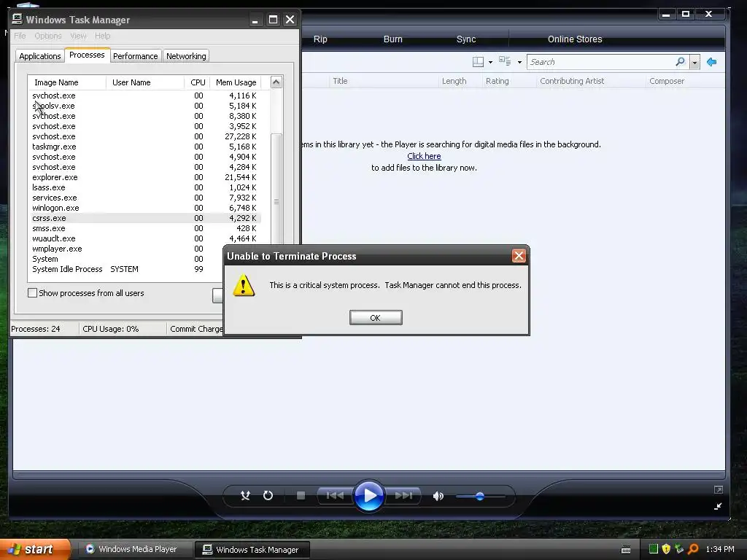
Task: Mute the Media Player volume
Action: coord(438,496)
